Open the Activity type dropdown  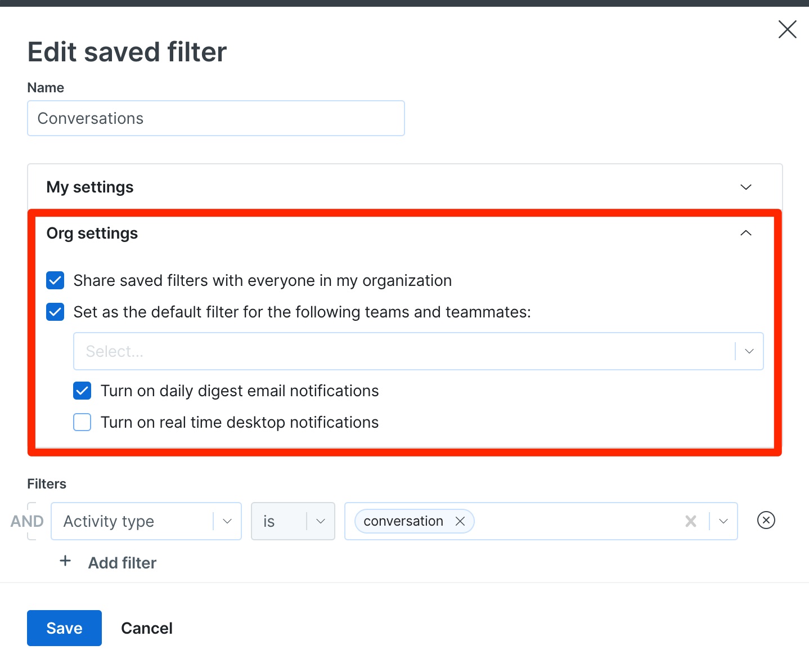(146, 521)
